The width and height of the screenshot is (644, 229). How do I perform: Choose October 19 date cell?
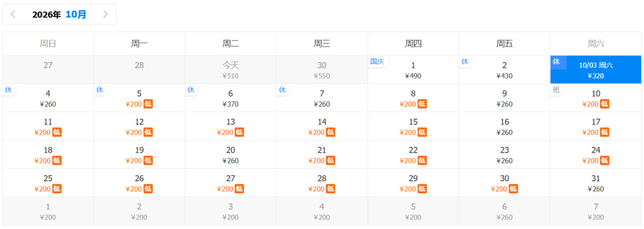pyautogui.click(x=139, y=154)
